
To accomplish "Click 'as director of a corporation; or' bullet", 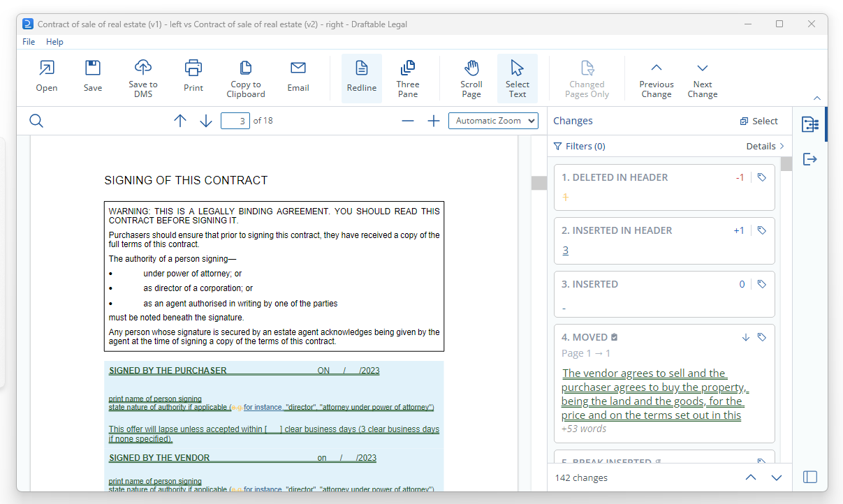I will 198,288.
